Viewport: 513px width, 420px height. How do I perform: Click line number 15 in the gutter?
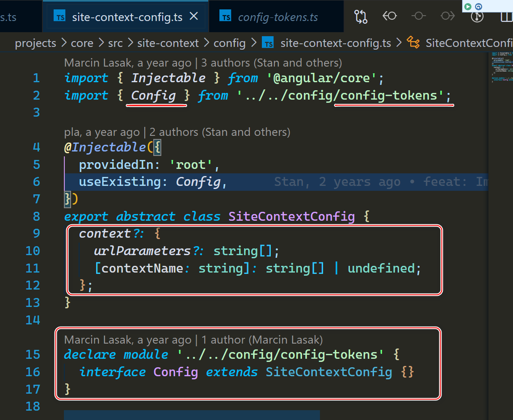(33, 355)
